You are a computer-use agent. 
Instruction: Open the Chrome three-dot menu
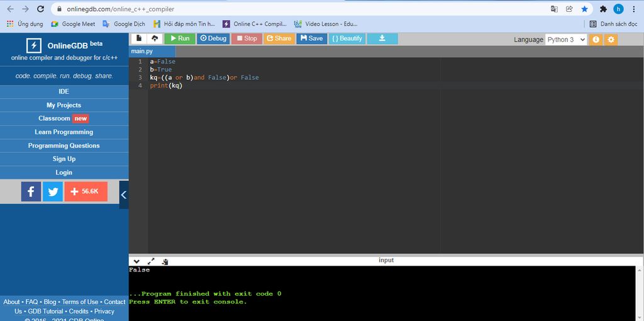(x=634, y=9)
